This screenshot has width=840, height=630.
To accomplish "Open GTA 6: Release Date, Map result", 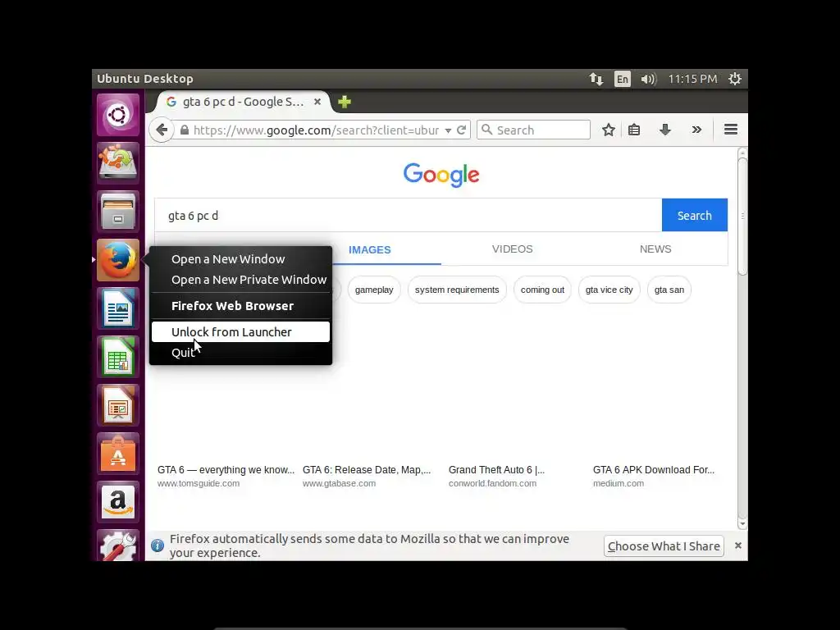I will pos(367,470).
